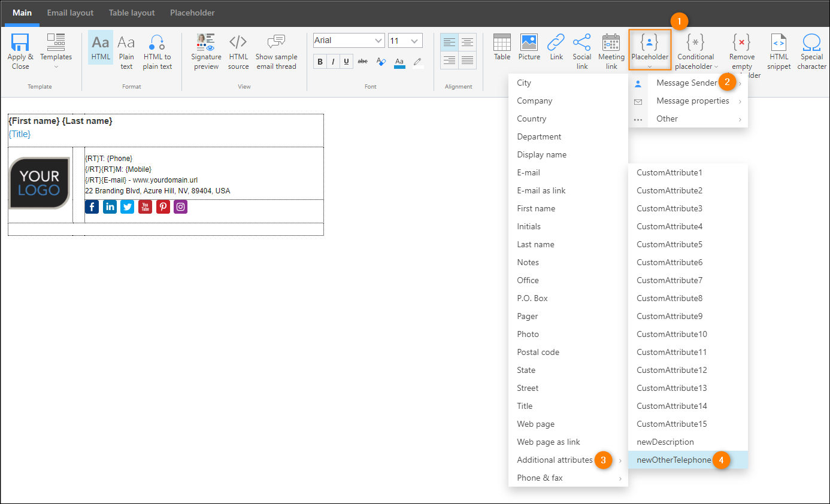Show sample email thread
The height and width of the screenshot is (504, 830).
276,51
